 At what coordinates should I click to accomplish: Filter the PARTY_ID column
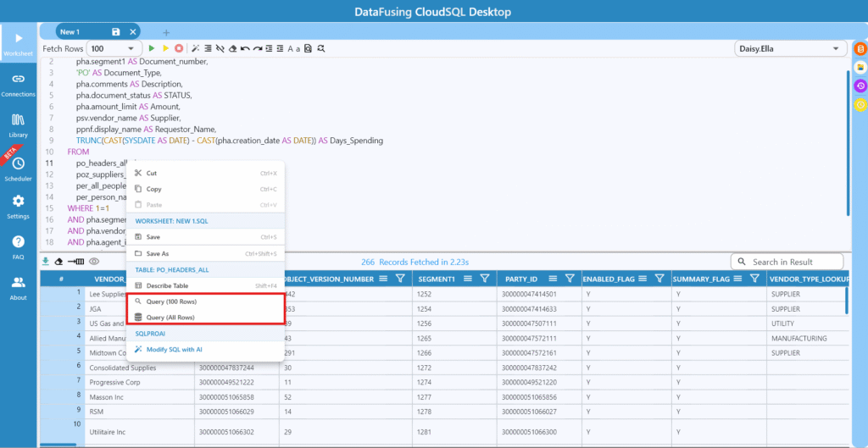point(569,279)
